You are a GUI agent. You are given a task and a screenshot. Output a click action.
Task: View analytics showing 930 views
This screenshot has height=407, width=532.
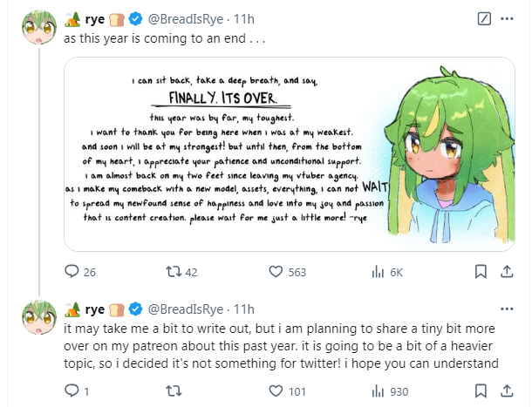click(x=378, y=391)
